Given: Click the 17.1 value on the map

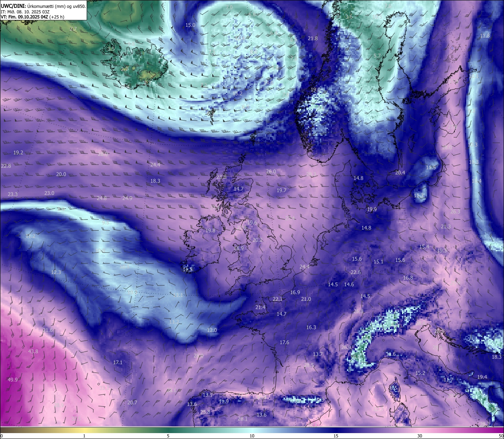Looking at the screenshot, I should [118, 363].
